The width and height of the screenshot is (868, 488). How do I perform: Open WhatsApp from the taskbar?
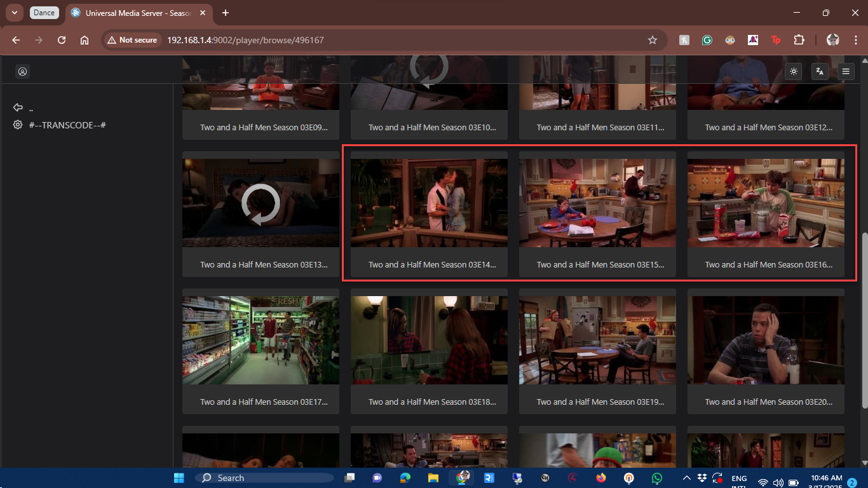click(x=656, y=478)
